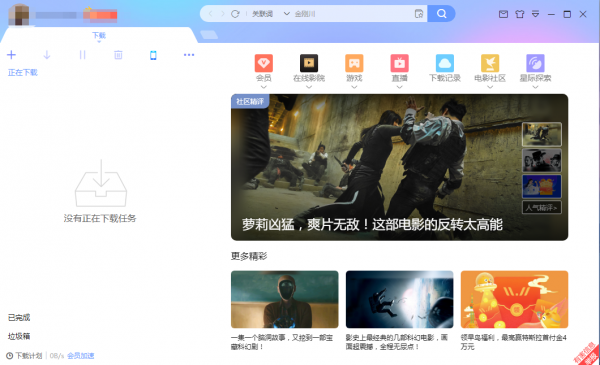This screenshot has width=600, height=365.
Task: Click the clock icon beside 下载计划
Action: [x=10, y=356]
